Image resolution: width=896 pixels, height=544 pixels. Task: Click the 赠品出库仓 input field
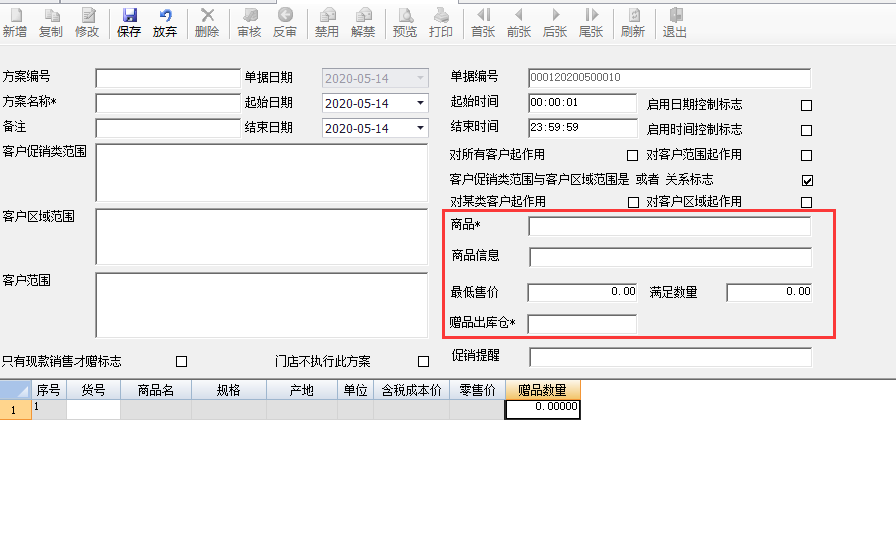point(582,324)
